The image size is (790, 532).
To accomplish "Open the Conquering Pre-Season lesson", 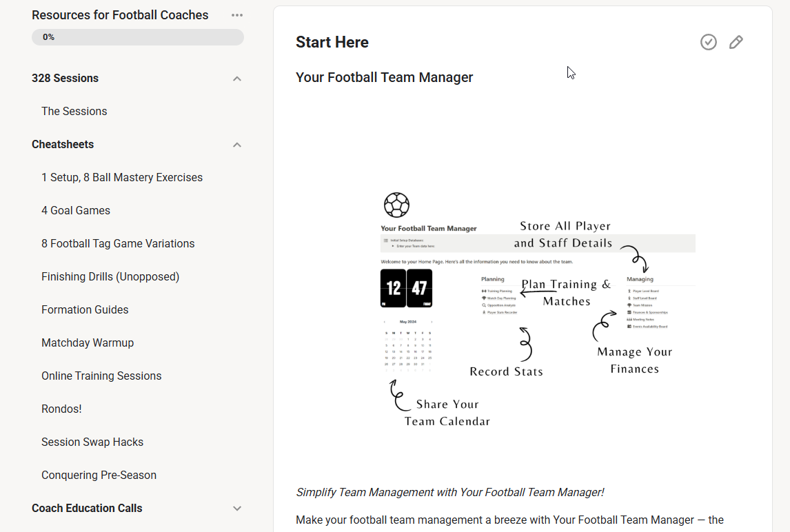I will click(x=98, y=475).
